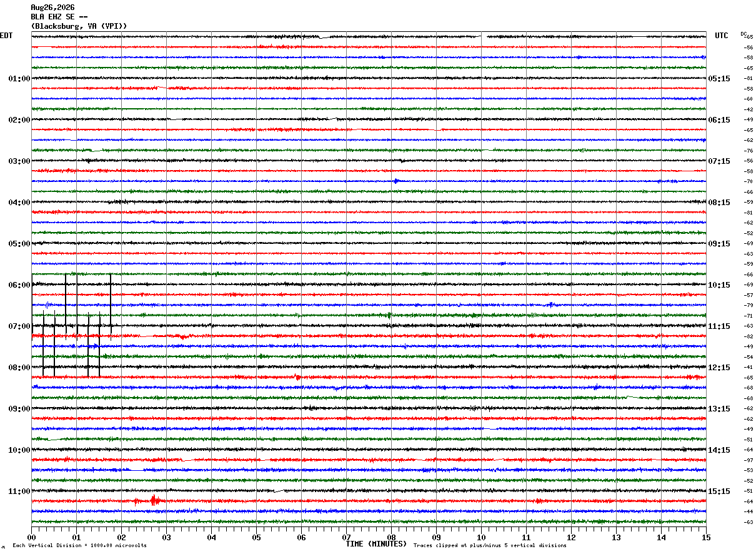Click the 11:00 EDT time label

[19, 491]
